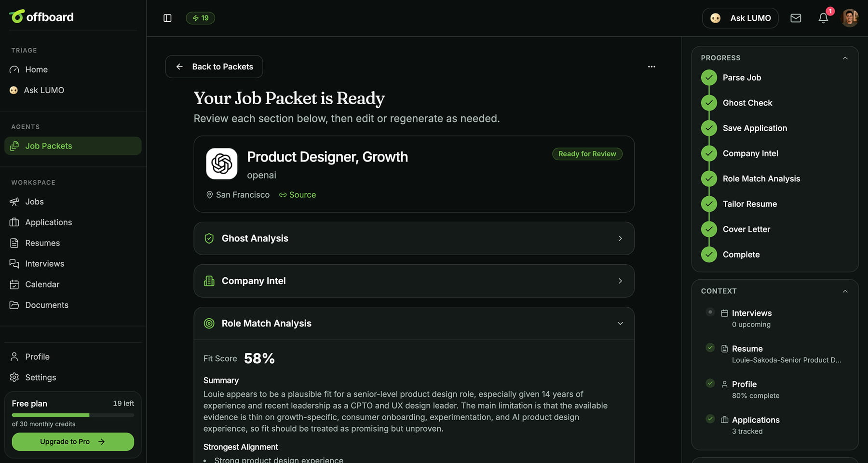Viewport: 868px width, 463px height.
Task: Click Back to Packets button
Action: click(x=214, y=67)
